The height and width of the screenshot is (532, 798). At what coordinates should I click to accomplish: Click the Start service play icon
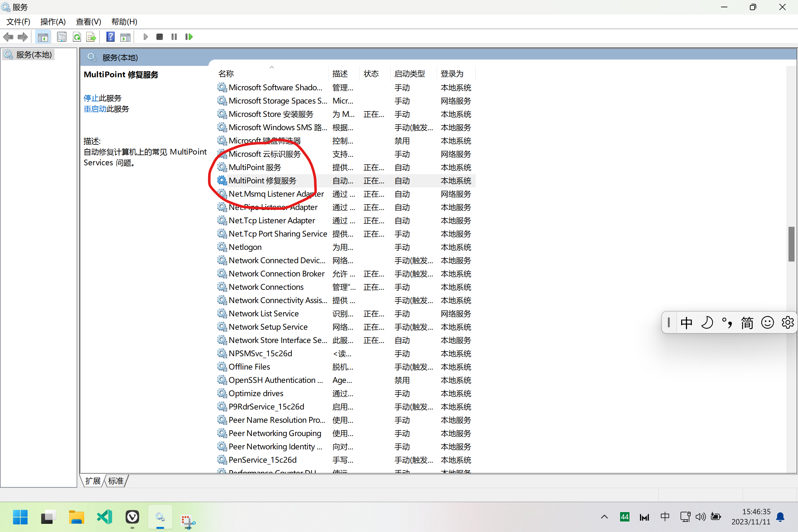click(x=146, y=37)
